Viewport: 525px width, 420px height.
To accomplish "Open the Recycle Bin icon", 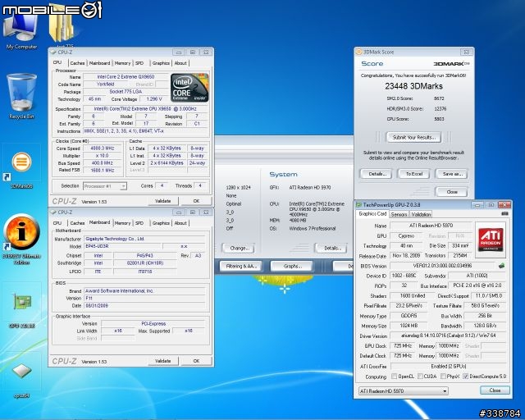I will click(x=21, y=96).
